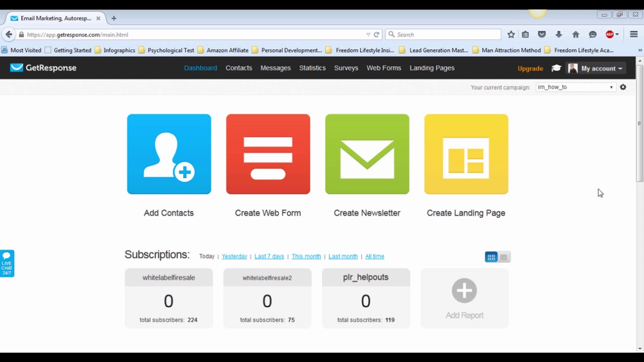Open the Messages menu

click(275, 68)
